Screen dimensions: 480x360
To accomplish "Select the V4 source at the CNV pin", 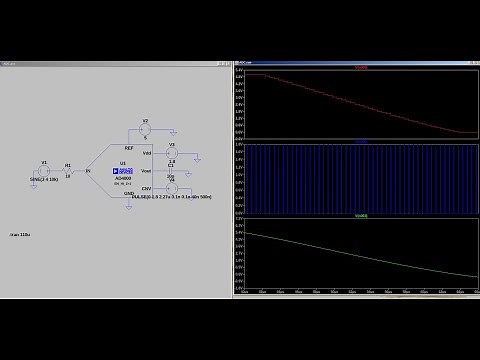I will pyautogui.click(x=172, y=189).
